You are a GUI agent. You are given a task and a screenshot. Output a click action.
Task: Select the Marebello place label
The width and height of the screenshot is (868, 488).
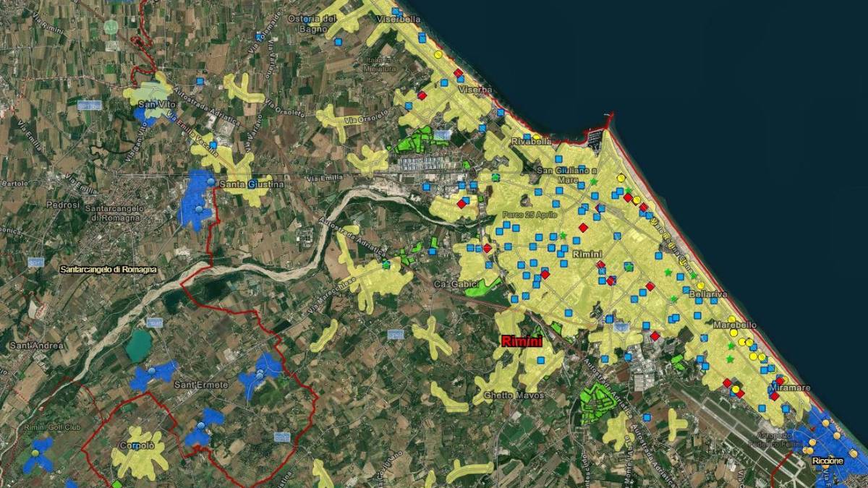[735, 325]
